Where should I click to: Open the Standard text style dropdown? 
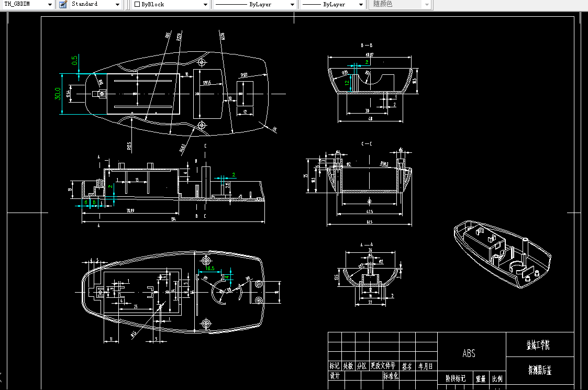pos(118,4)
